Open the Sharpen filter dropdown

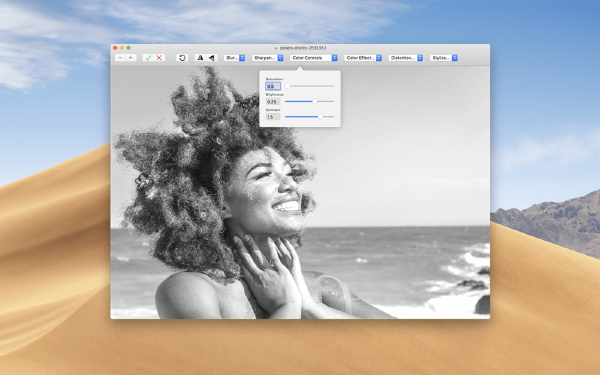click(267, 58)
